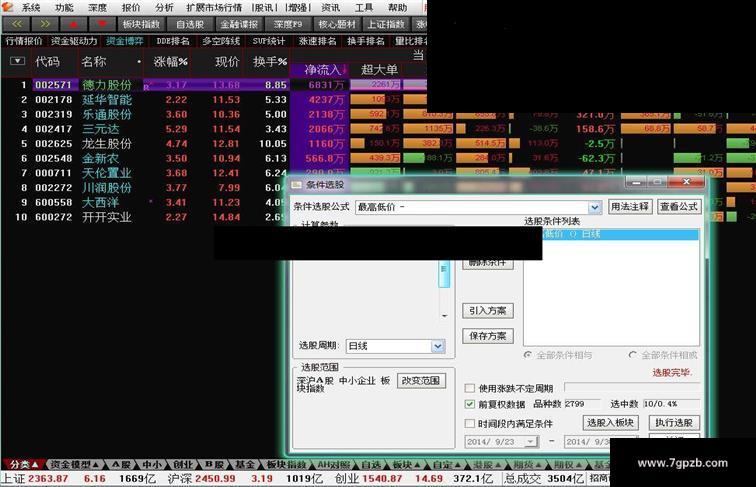
Task: Switch to the 换手排名 tab
Action: tap(366, 41)
